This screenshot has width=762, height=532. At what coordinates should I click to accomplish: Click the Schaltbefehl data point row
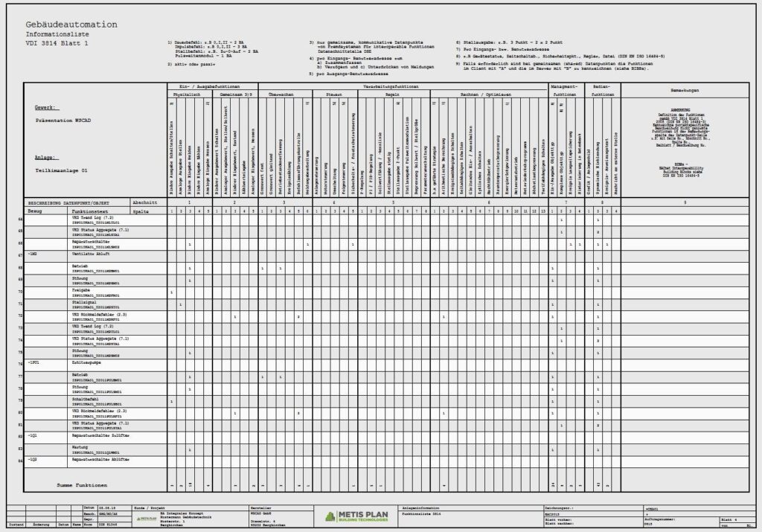[x=83, y=400]
